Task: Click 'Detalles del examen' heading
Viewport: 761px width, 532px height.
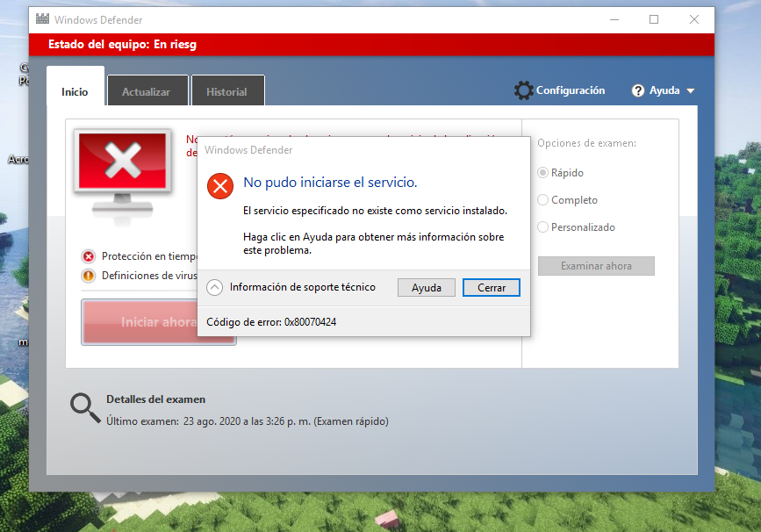Action: [x=155, y=399]
